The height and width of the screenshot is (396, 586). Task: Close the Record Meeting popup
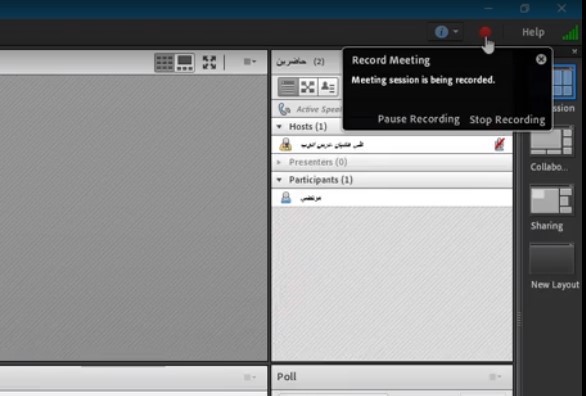point(541,59)
